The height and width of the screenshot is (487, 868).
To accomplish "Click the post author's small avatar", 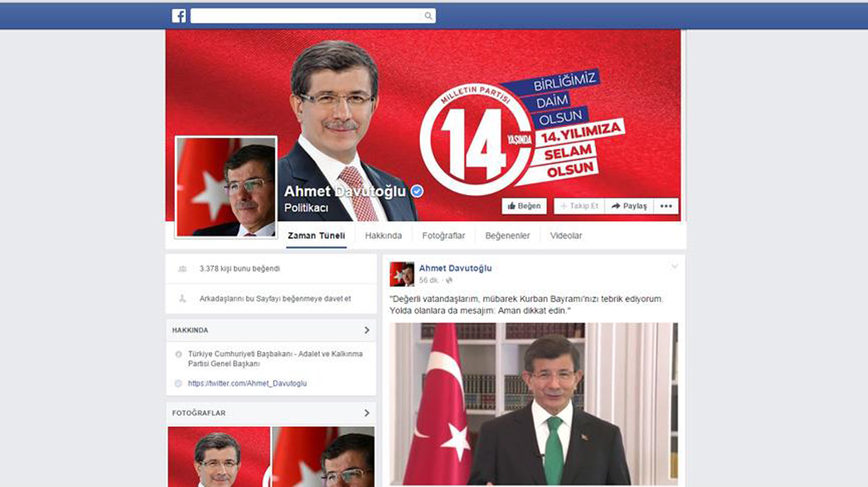I will [x=402, y=274].
